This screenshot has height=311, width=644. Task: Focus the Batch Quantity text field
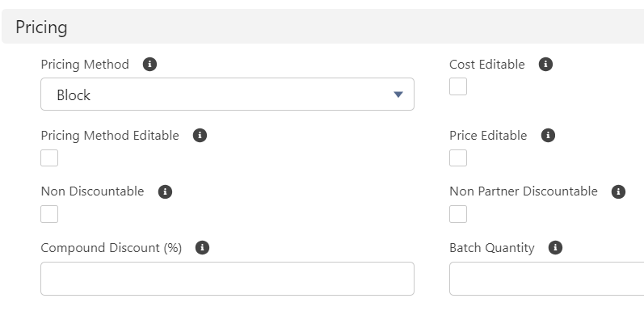tap(547, 279)
